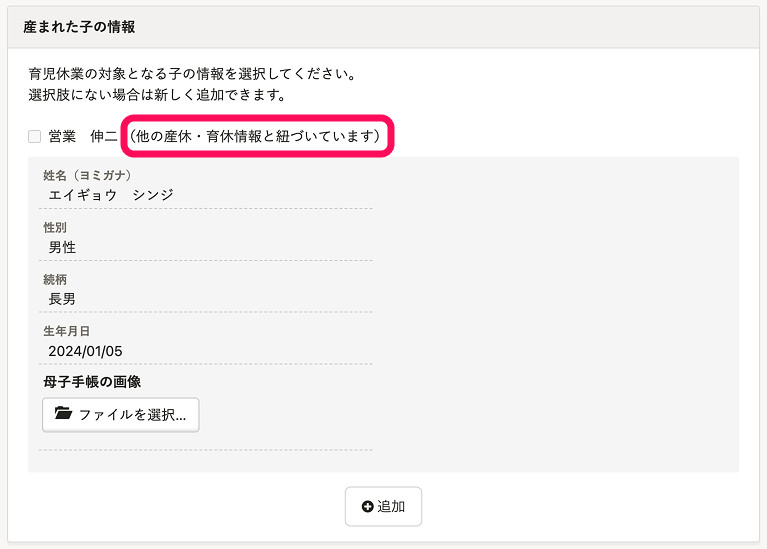Select the 男性 gender value
The image size is (767, 549).
(x=63, y=247)
